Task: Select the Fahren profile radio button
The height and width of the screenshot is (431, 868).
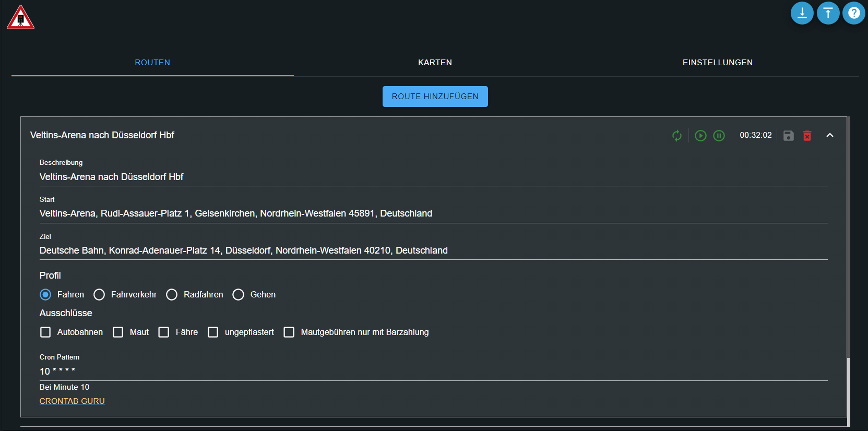Action: (x=45, y=295)
